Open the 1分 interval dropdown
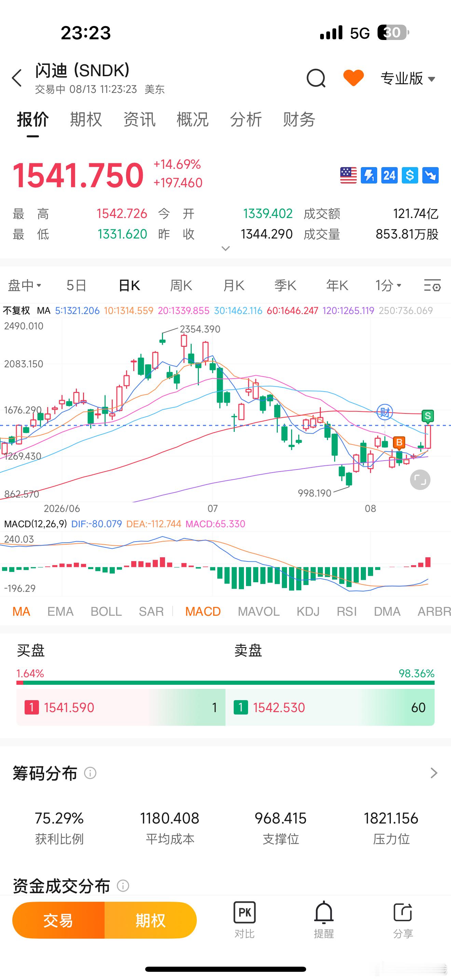451x980 pixels. [x=388, y=285]
